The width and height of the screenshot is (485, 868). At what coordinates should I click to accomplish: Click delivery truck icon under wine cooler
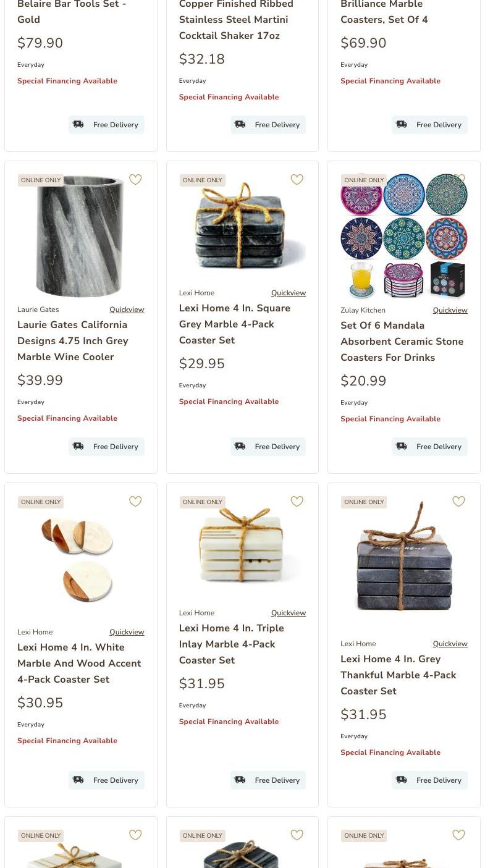(78, 446)
